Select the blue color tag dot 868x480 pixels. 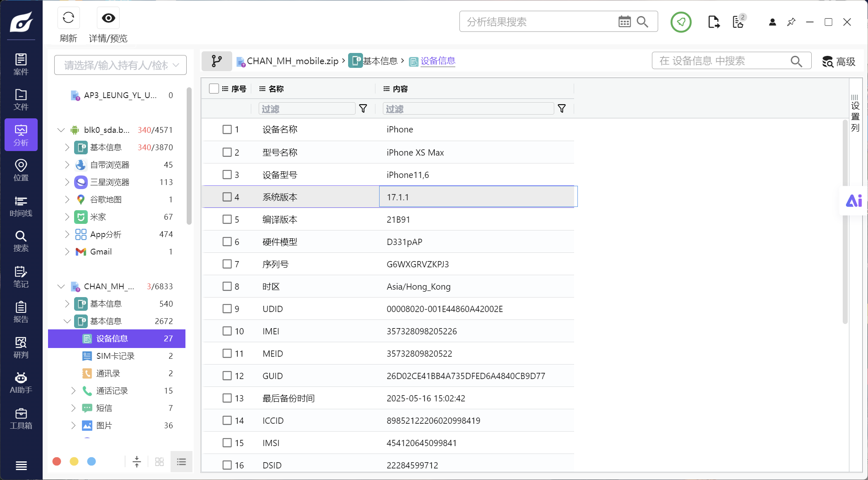pyautogui.click(x=91, y=461)
